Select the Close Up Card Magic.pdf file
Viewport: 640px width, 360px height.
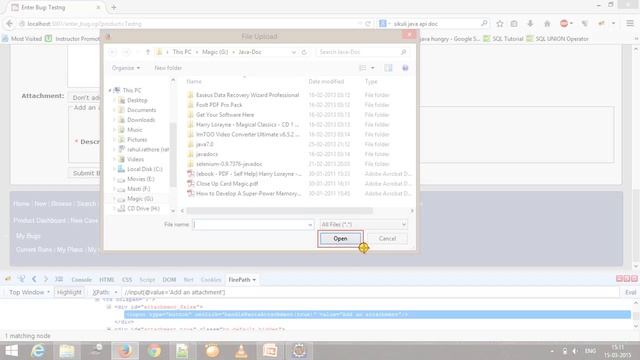(227, 184)
